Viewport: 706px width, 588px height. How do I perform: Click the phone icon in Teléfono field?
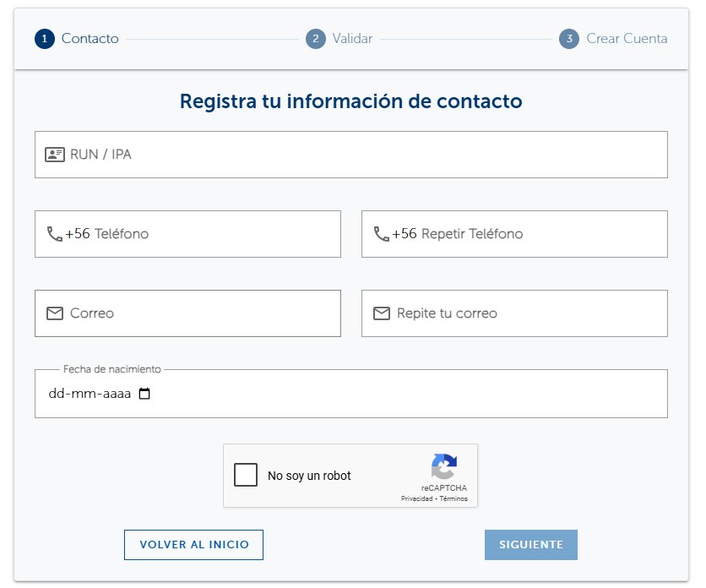pyautogui.click(x=54, y=234)
